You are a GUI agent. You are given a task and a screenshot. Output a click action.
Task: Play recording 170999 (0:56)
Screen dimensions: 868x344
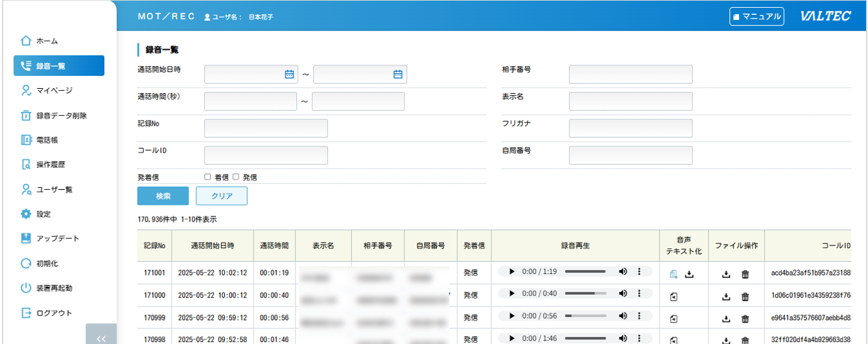(x=512, y=317)
